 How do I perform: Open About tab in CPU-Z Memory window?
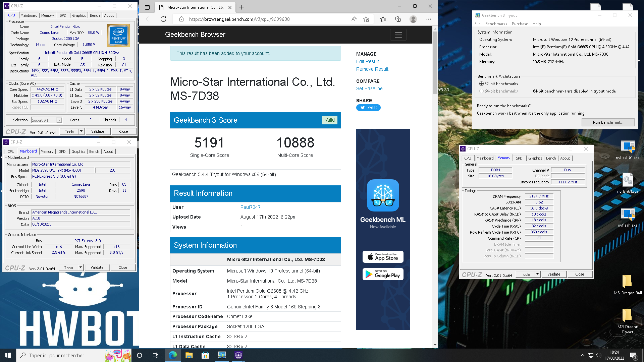(565, 158)
